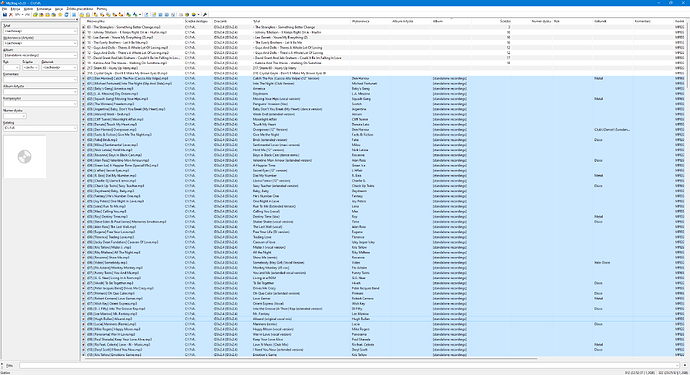Open options with the wrench toolbar icon
This screenshot has height=375, width=690.
(x=205, y=15)
